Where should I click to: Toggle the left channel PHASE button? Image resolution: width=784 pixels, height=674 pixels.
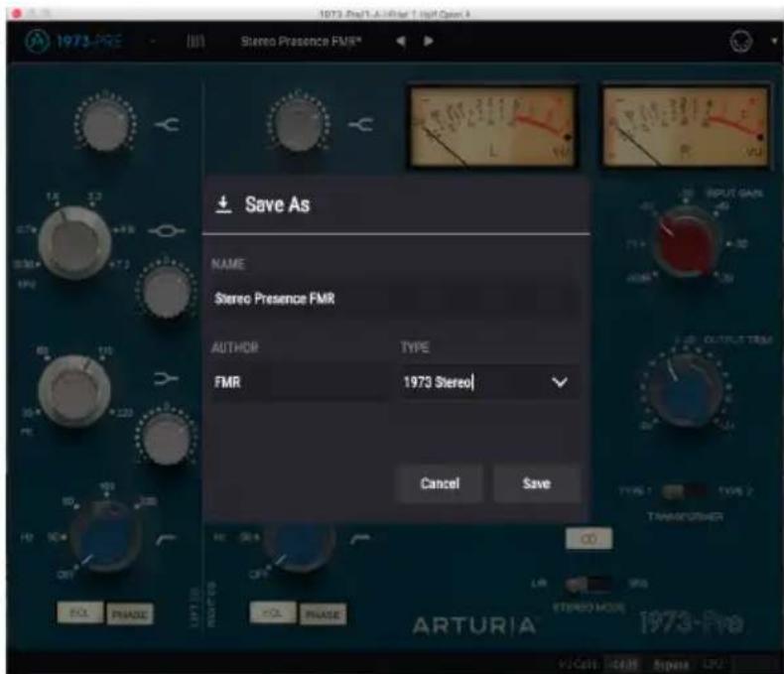pyautogui.click(x=130, y=613)
